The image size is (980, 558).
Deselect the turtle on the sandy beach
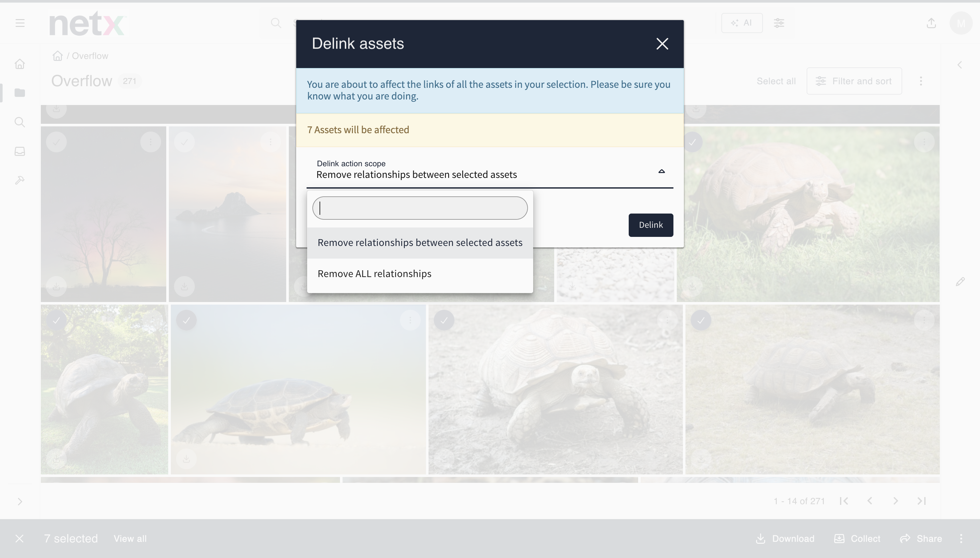pos(186,320)
